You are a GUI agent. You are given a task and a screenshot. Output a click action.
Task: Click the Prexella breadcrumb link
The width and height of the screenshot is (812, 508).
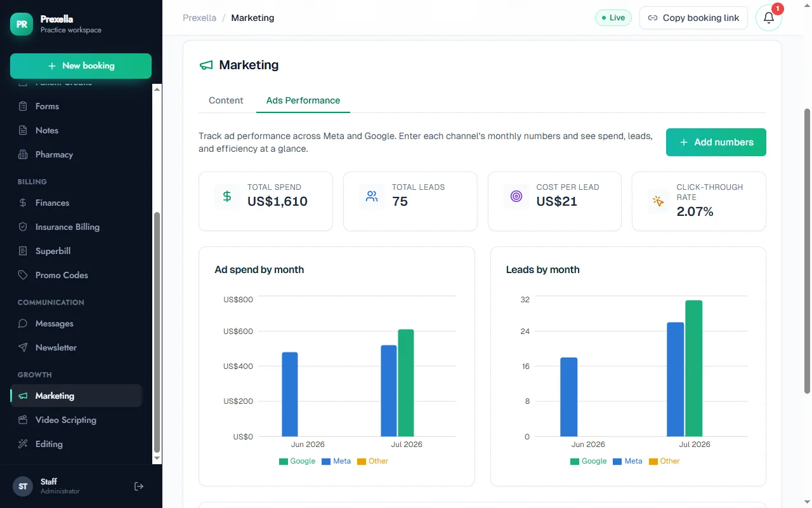pos(200,18)
